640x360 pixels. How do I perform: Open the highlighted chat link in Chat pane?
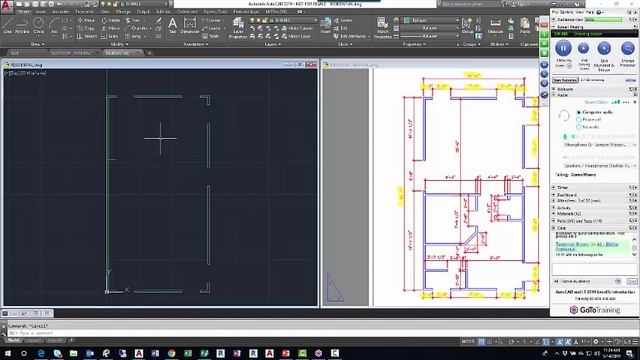587,247
